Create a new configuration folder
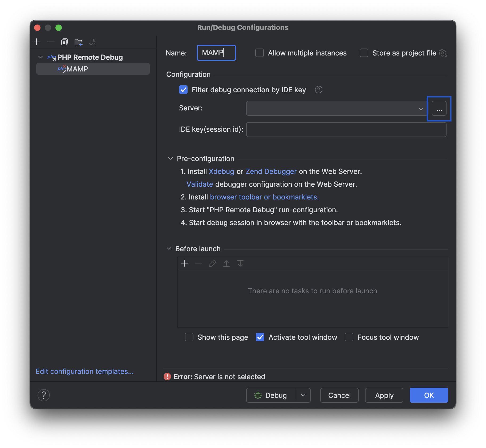Image resolution: width=486 pixels, height=448 pixels. tap(78, 42)
